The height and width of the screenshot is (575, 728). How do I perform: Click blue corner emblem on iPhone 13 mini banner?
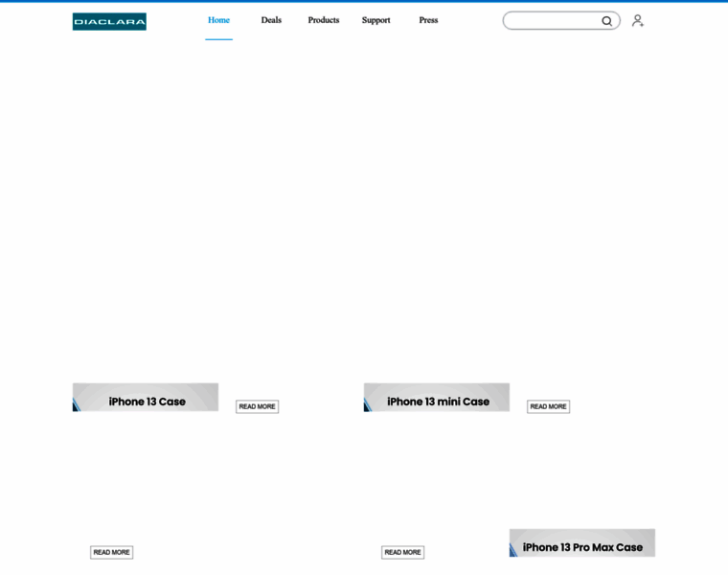(368, 405)
